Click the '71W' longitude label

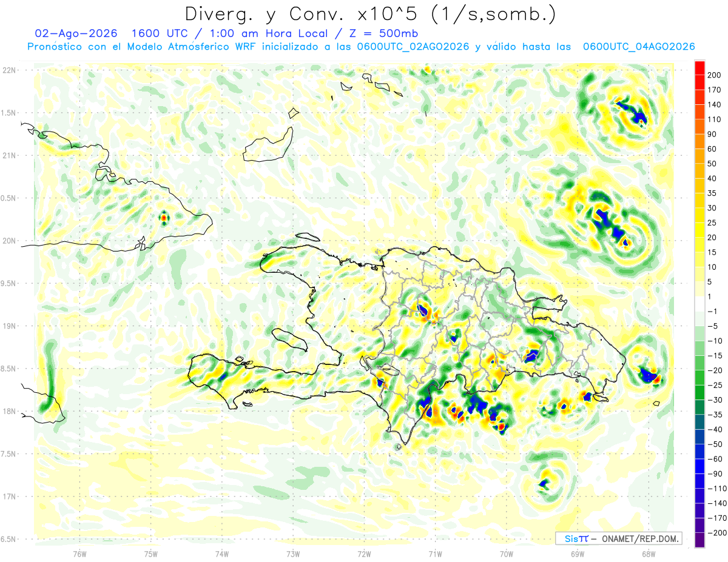click(435, 554)
